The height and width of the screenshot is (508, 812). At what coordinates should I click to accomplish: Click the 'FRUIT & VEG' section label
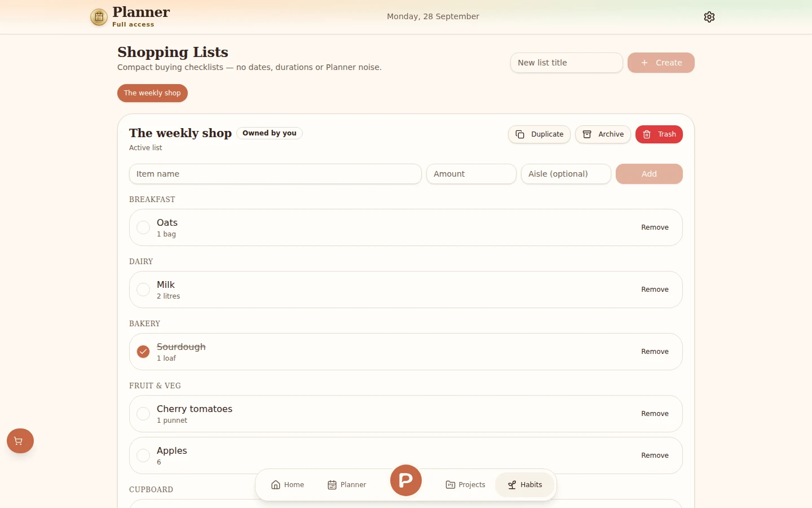click(155, 386)
